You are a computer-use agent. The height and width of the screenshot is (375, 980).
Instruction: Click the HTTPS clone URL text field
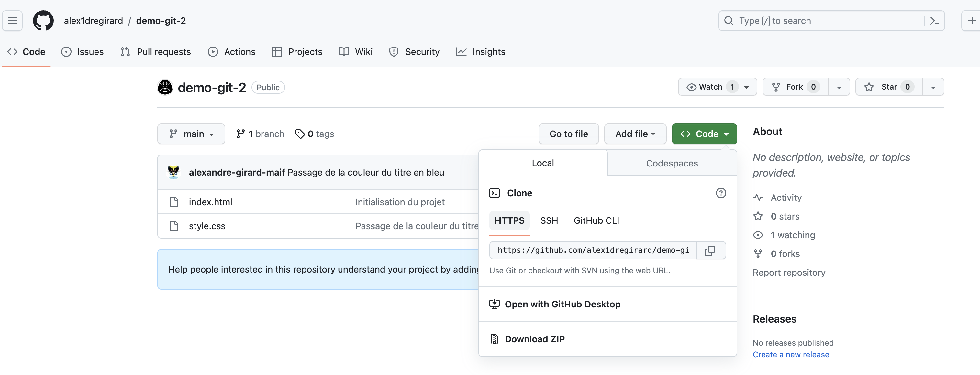[593, 250]
